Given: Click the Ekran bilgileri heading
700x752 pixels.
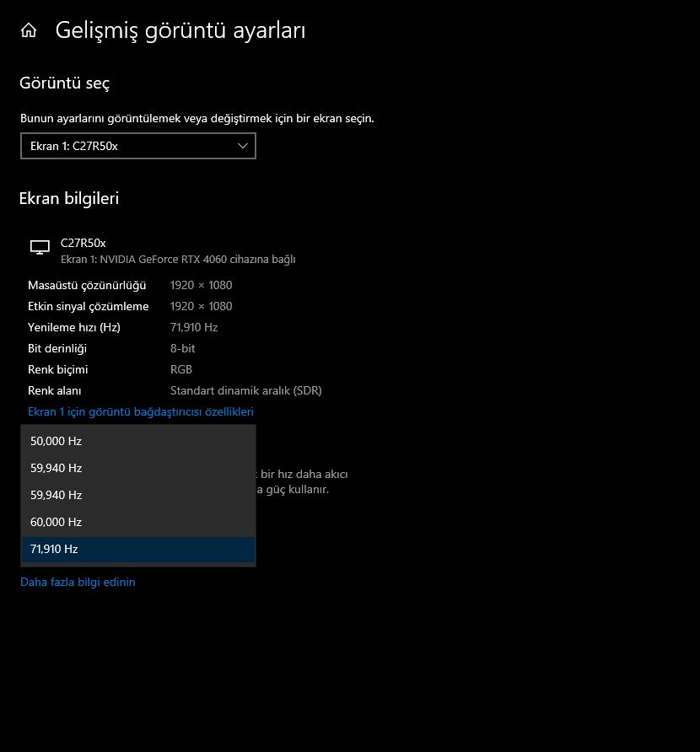Looking at the screenshot, I should tap(69, 199).
